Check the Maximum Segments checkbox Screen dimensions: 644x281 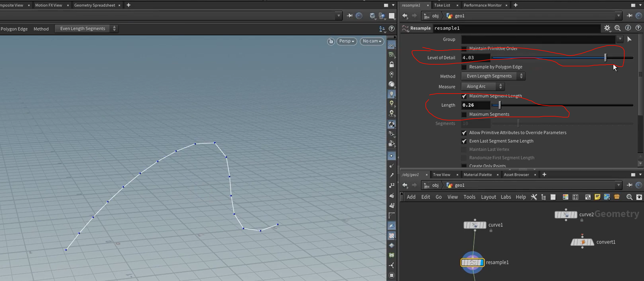tap(464, 114)
